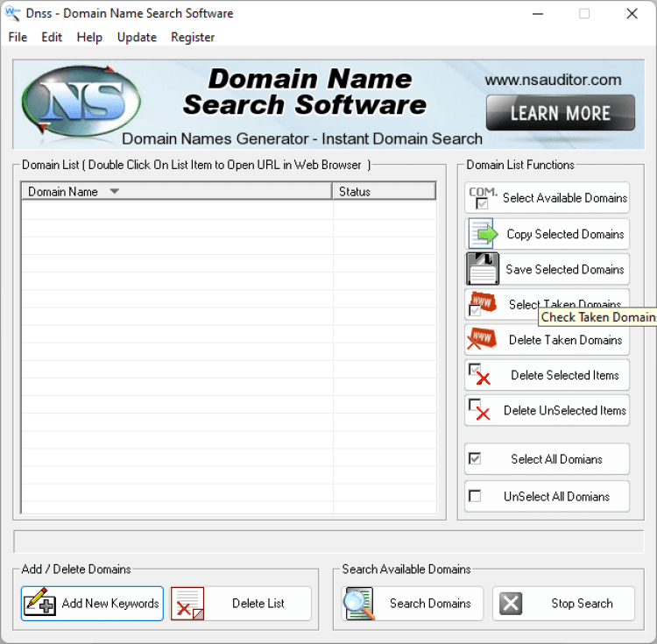
Task: Click the grey X Stop Search icon
Action: click(511, 604)
